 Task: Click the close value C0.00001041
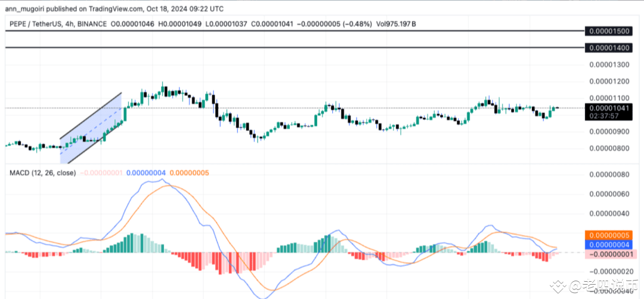(x=273, y=24)
